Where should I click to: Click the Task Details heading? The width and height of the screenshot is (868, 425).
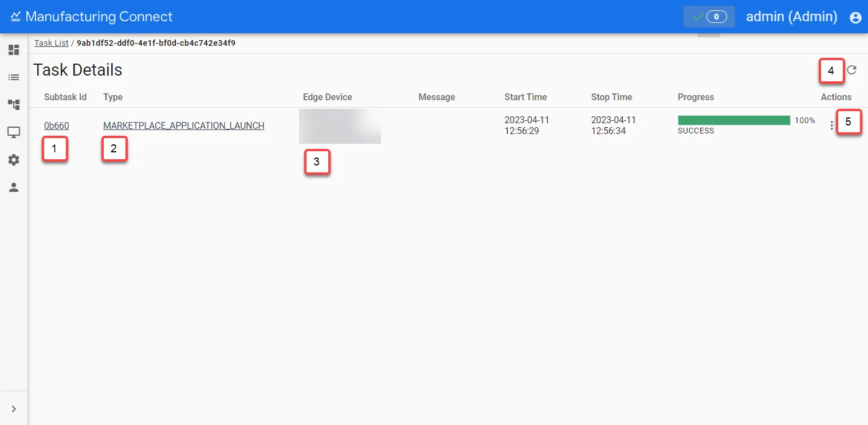coord(78,70)
